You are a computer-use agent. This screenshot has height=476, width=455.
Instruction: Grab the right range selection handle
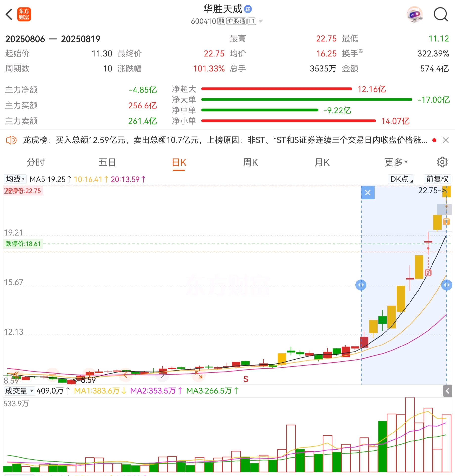point(447,285)
